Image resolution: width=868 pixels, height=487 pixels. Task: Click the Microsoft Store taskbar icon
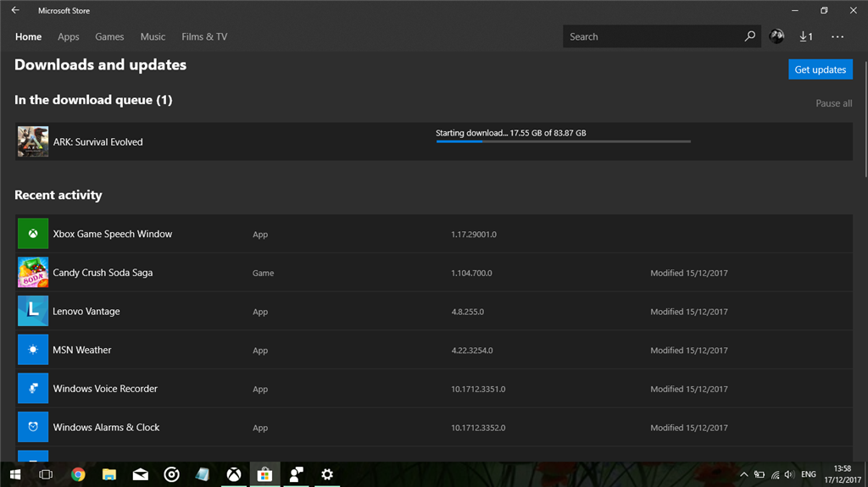[x=264, y=475]
